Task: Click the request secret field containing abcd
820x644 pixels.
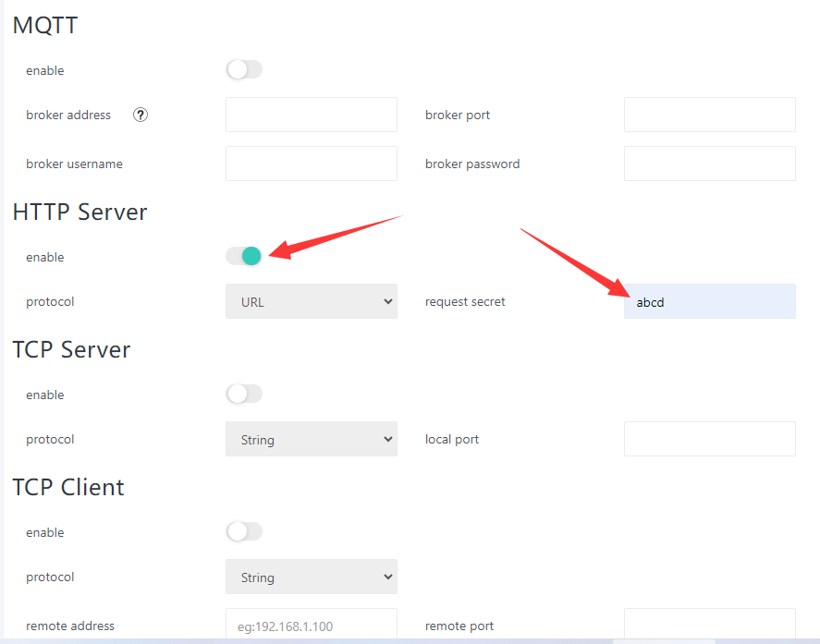Action: coord(709,302)
